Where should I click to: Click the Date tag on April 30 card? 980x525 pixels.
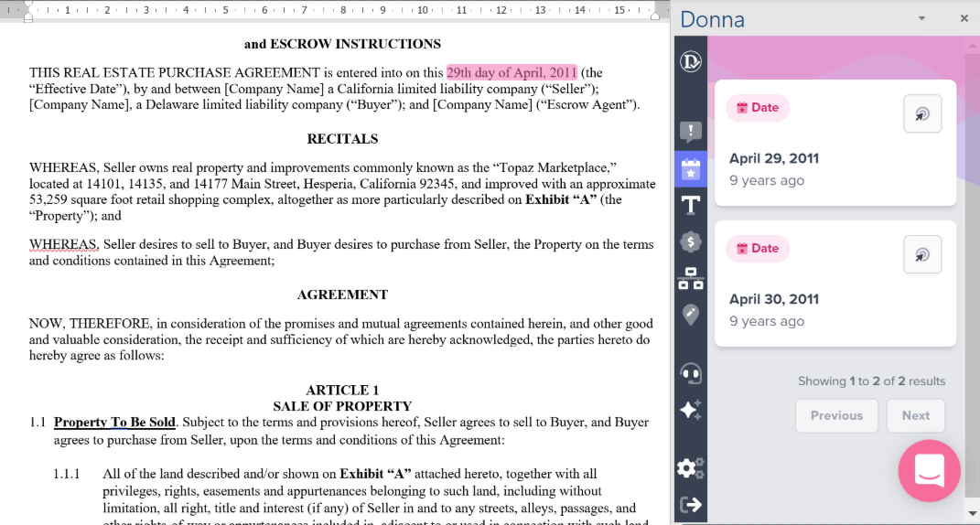[x=758, y=248]
